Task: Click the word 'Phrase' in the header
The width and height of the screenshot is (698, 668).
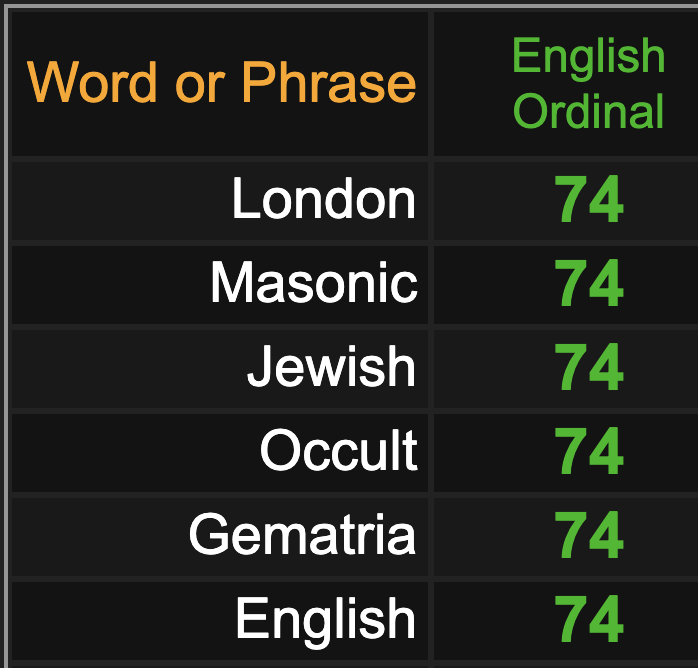Action: 329,82
